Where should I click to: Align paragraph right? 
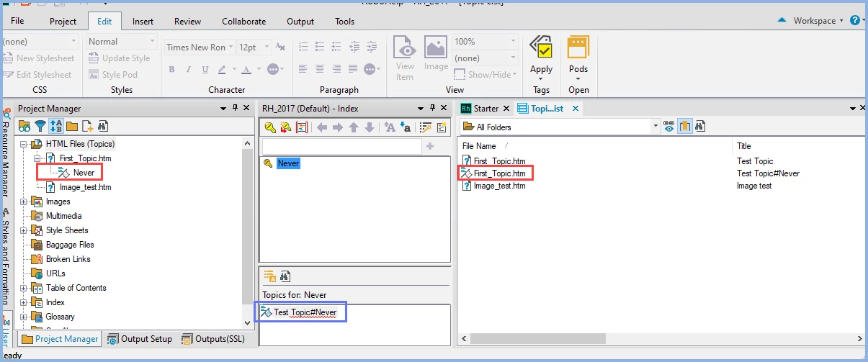(x=338, y=69)
